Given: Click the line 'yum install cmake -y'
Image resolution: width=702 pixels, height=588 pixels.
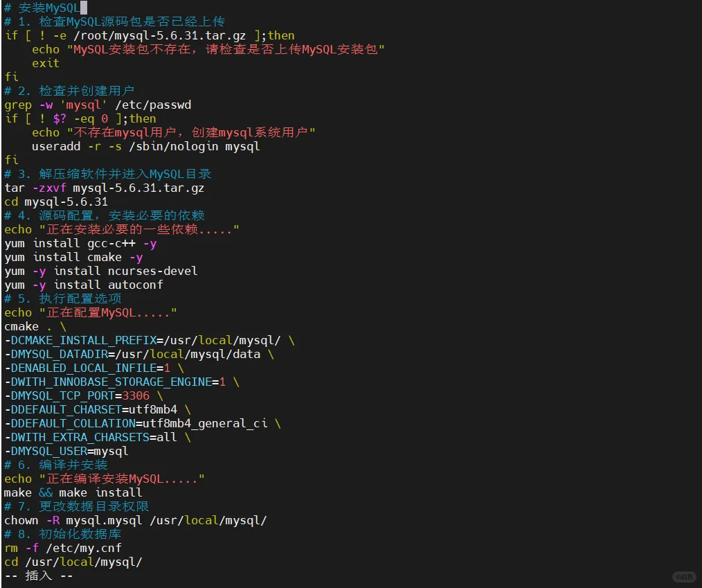Looking at the screenshot, I should coord(73,257).
